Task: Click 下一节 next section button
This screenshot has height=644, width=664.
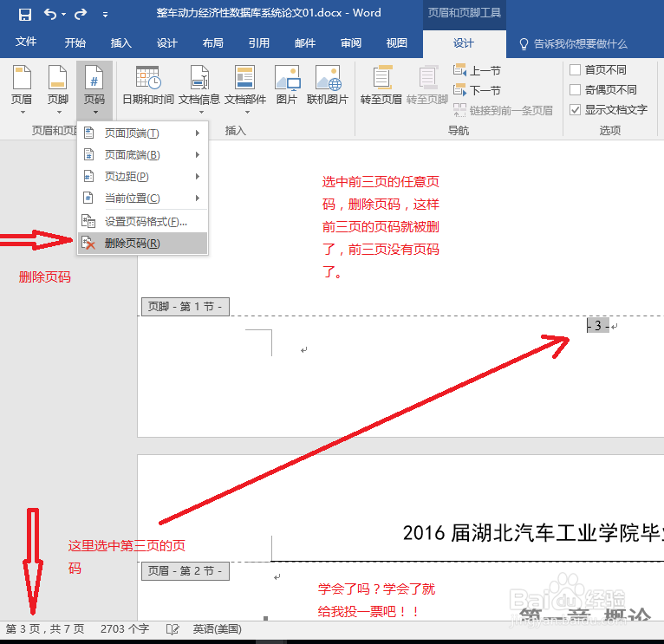Action: (478, 90)
